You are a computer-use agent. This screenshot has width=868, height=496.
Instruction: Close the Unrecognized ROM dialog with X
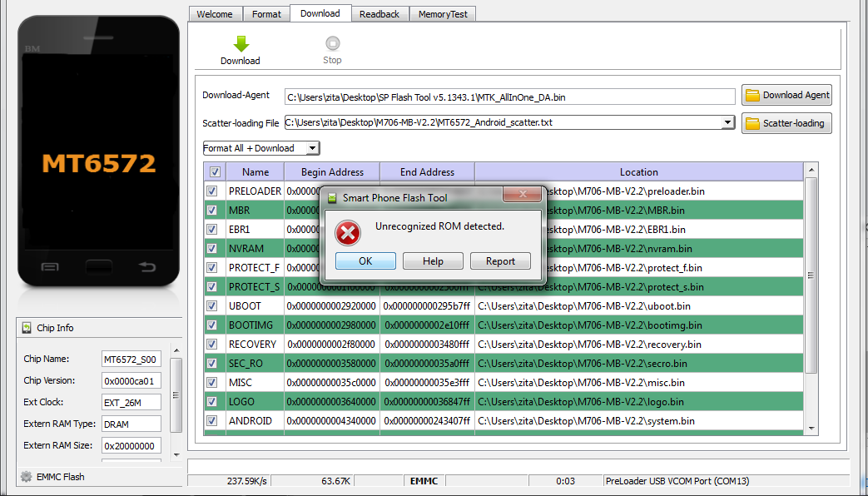(522, 194)
